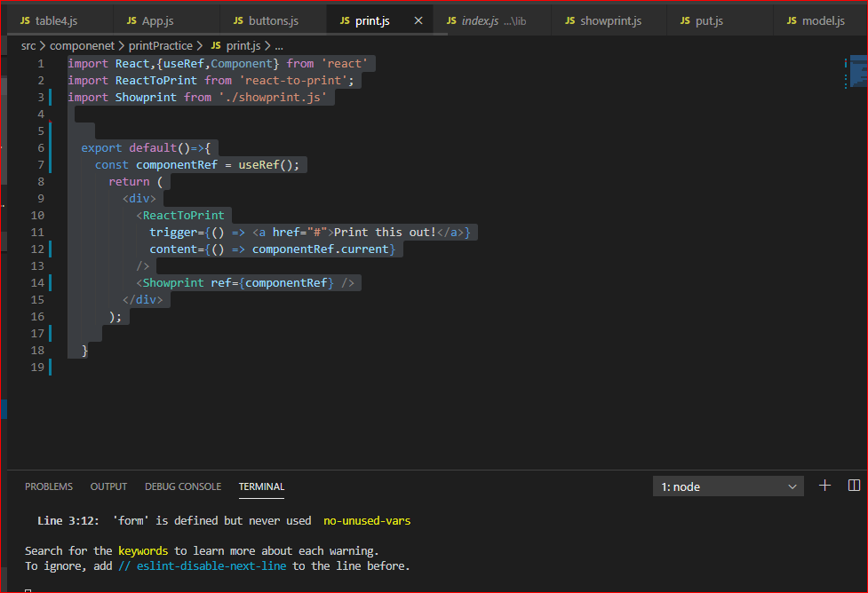This screenshot has width=868, height=593.
Task: Click the minimap code preview
Action: [x=857, y=71]
